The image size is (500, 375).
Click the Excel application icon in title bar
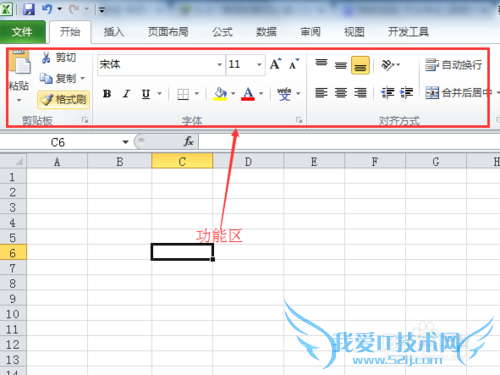coord(6,9)
